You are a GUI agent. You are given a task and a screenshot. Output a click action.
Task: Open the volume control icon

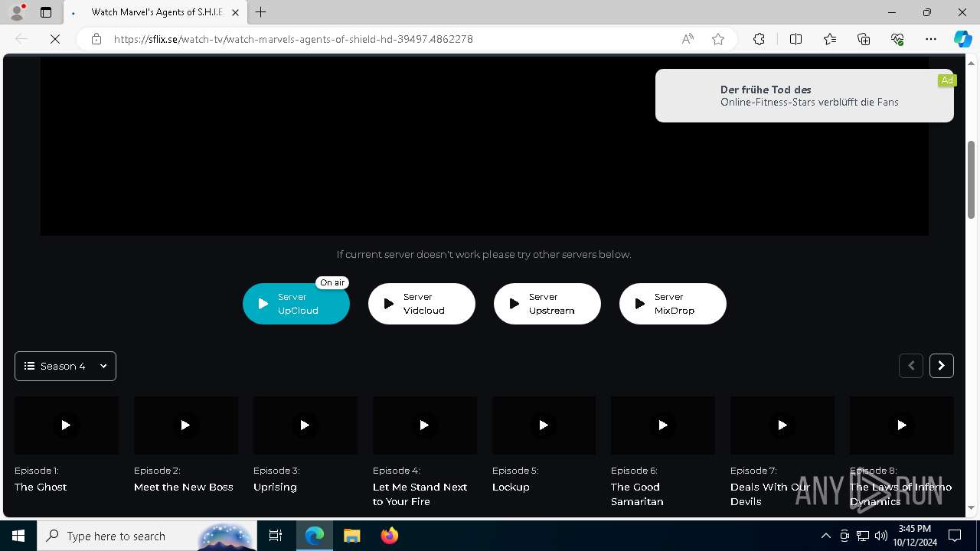click(x=881, y=536)
